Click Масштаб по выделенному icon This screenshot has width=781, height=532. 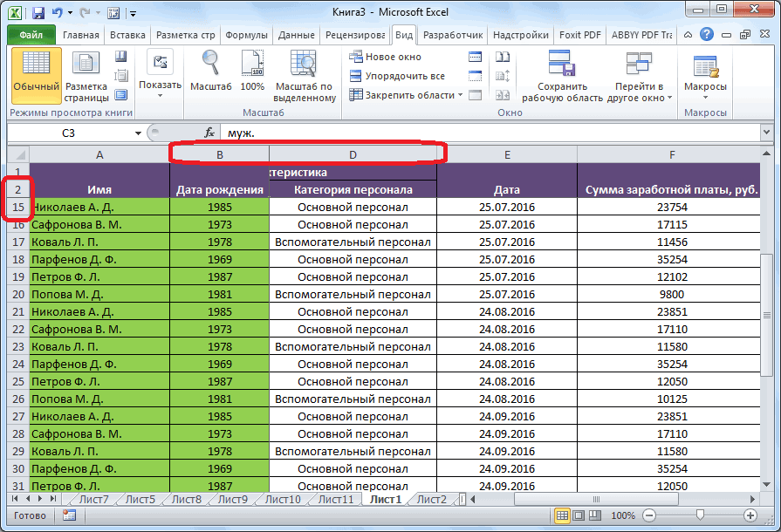(305, 73)
